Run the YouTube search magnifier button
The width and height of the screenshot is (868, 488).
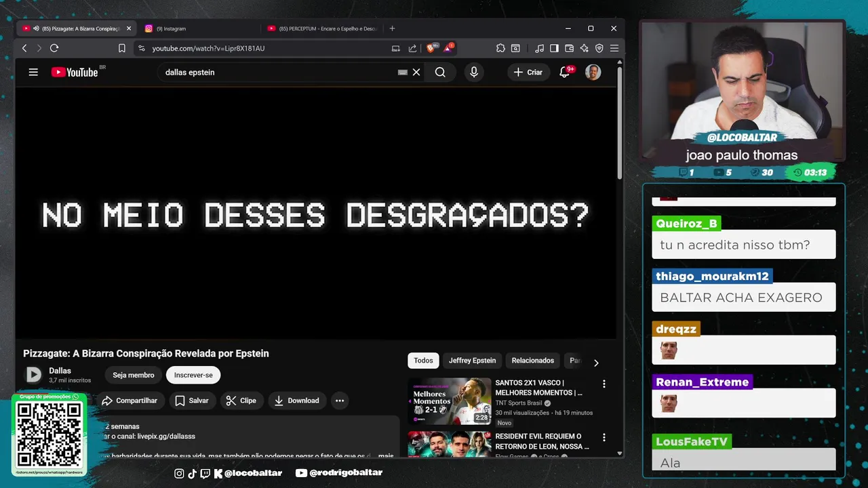[440, 72]
